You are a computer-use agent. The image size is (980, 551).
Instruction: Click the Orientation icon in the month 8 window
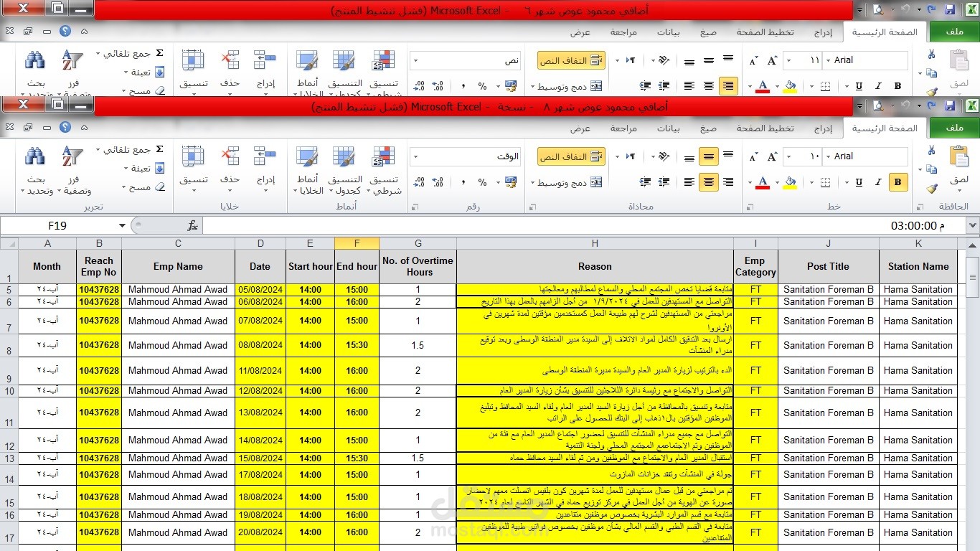[664, 156]
